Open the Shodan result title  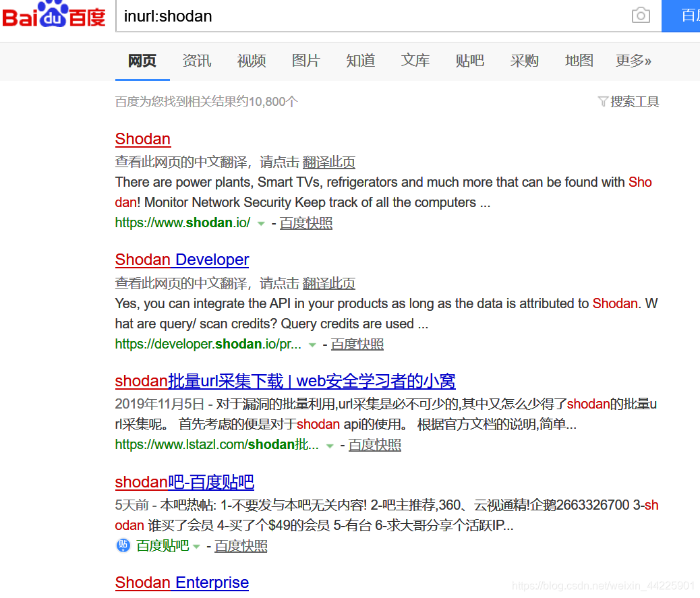(143, 139)
